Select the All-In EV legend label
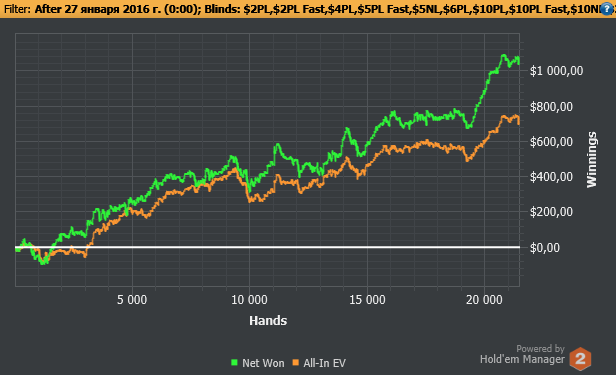 pyautogui.click(x=324, y=363)
